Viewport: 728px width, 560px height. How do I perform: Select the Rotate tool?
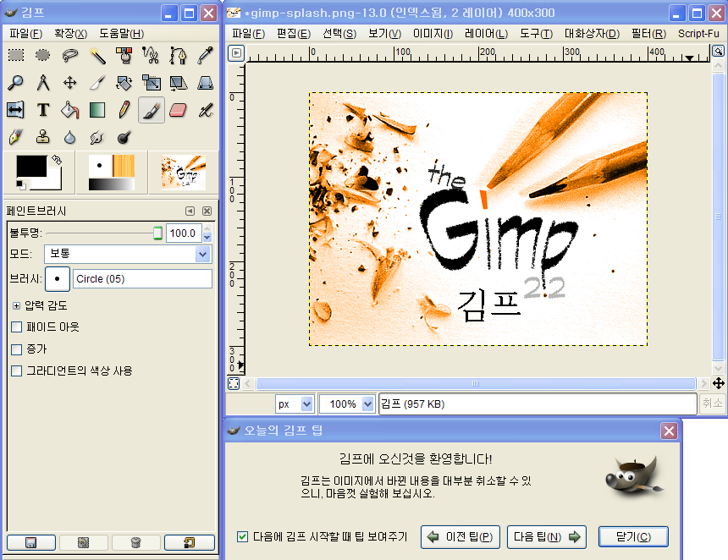click(x=124, y=83)
